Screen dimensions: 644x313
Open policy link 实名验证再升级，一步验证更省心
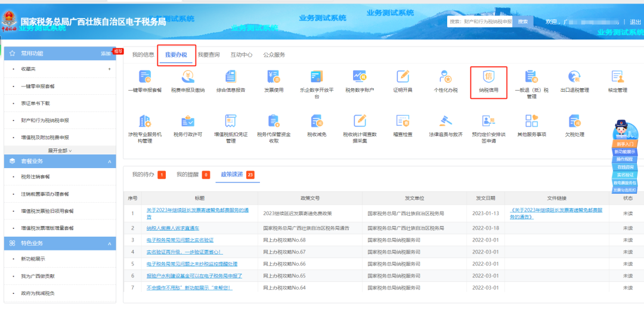(x=185, y=252)
